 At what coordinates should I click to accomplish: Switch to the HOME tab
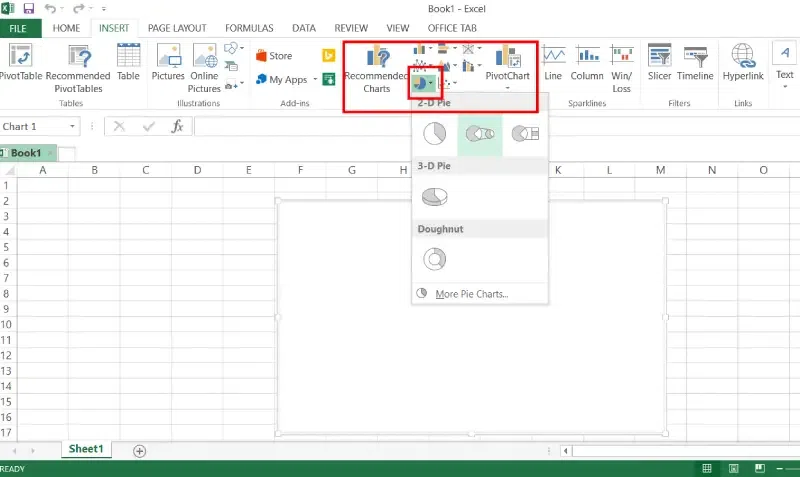[x=66, y=28]
